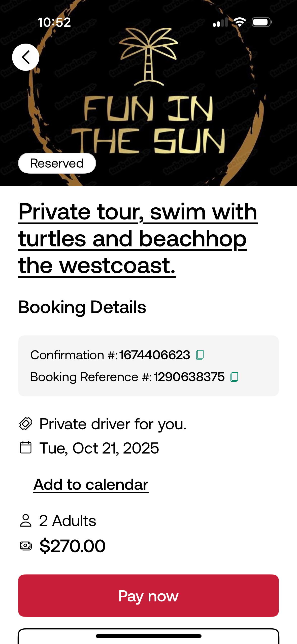The width and height of the screenshot is (297, 644).
Task: Tap the outlined button below Pay now
Action: pos(148,636)
